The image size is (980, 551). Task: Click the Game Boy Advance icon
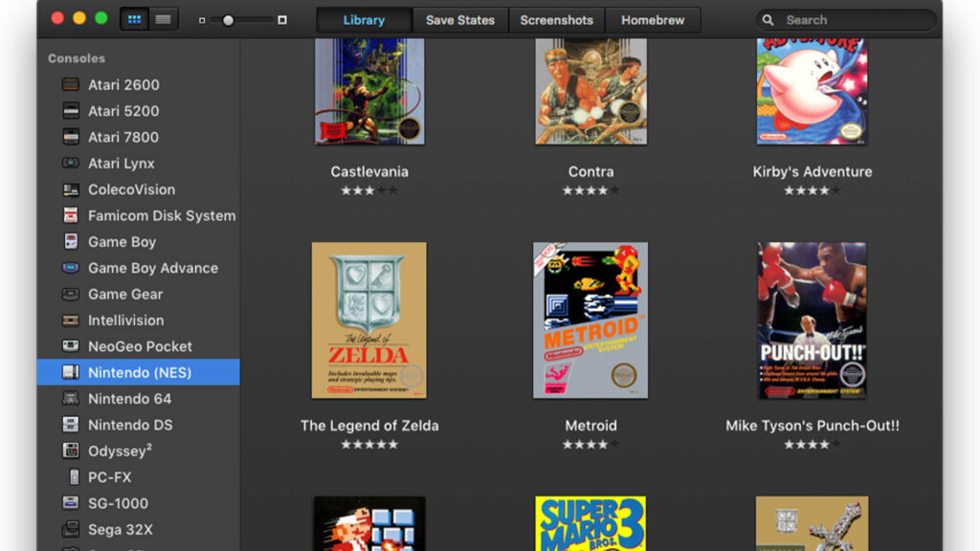[71, 268]
